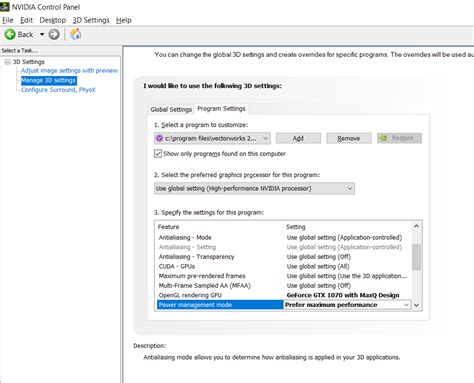Select the Antialiasing - Mode row
Screen dimensions: 474x383
tap(283, 238)
